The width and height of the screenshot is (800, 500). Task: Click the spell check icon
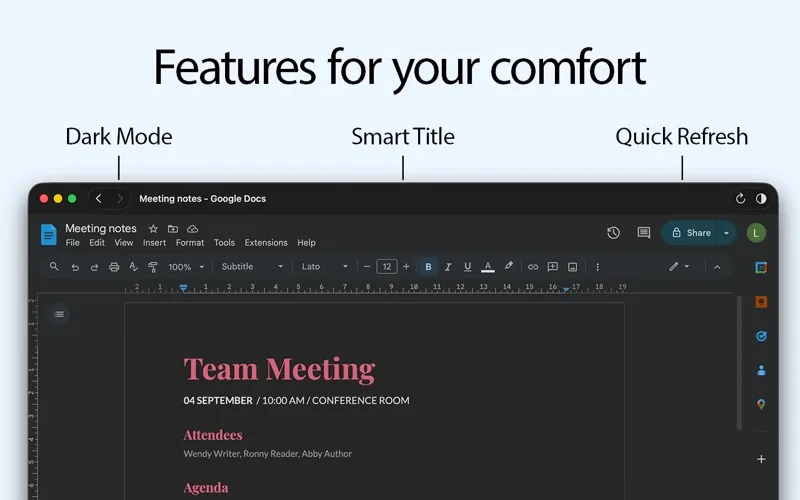pos(134,267)
